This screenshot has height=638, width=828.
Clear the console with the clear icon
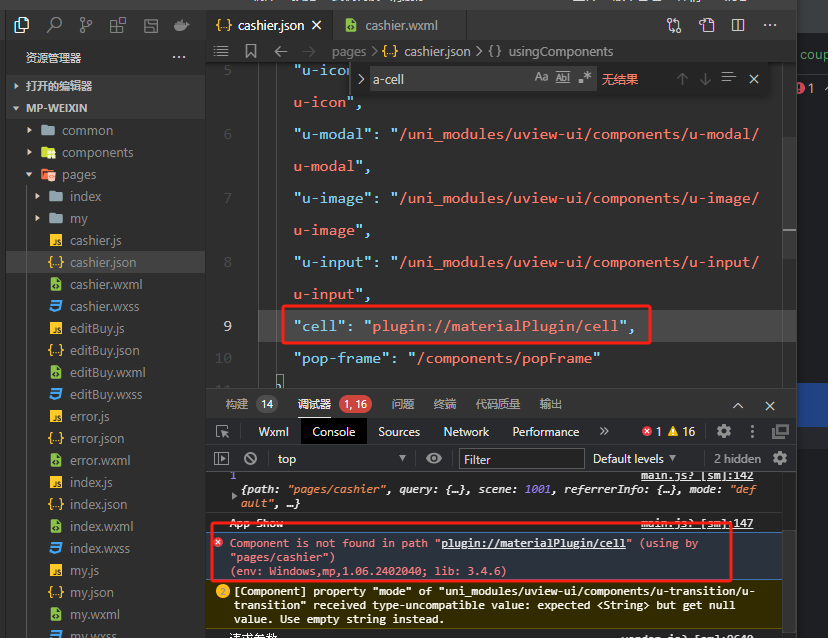click(x=250, y=458)
